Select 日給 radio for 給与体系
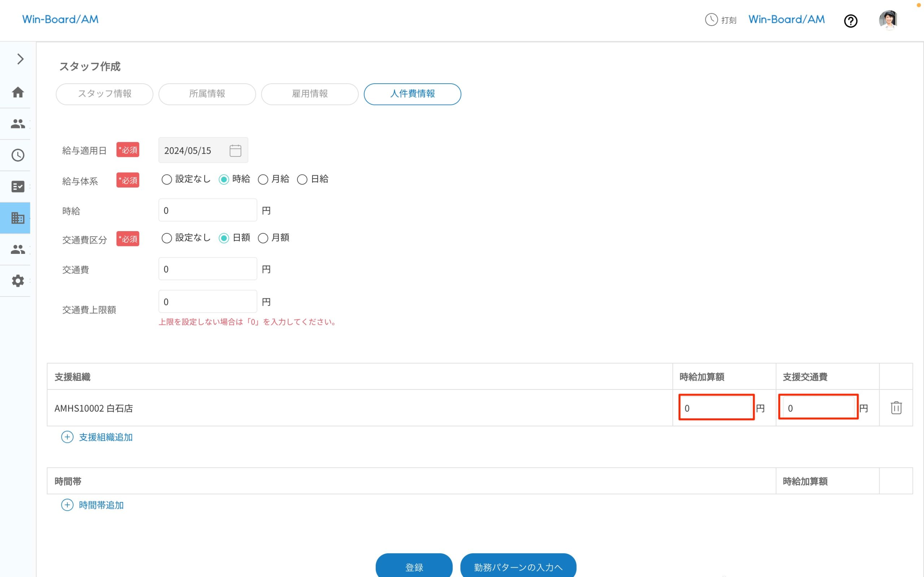This screenshot has width=924, height=577. [x=302, y=179]
